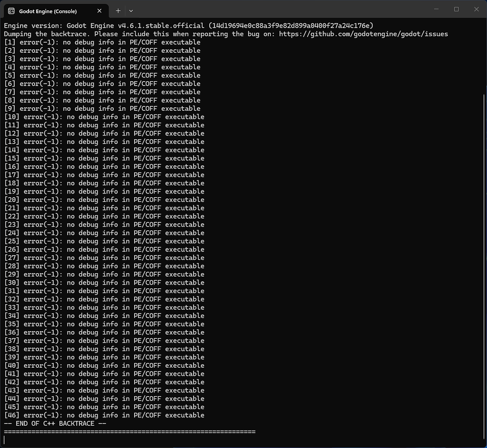
Task: Click backtrace line [33]
Action: click(104, 308)
